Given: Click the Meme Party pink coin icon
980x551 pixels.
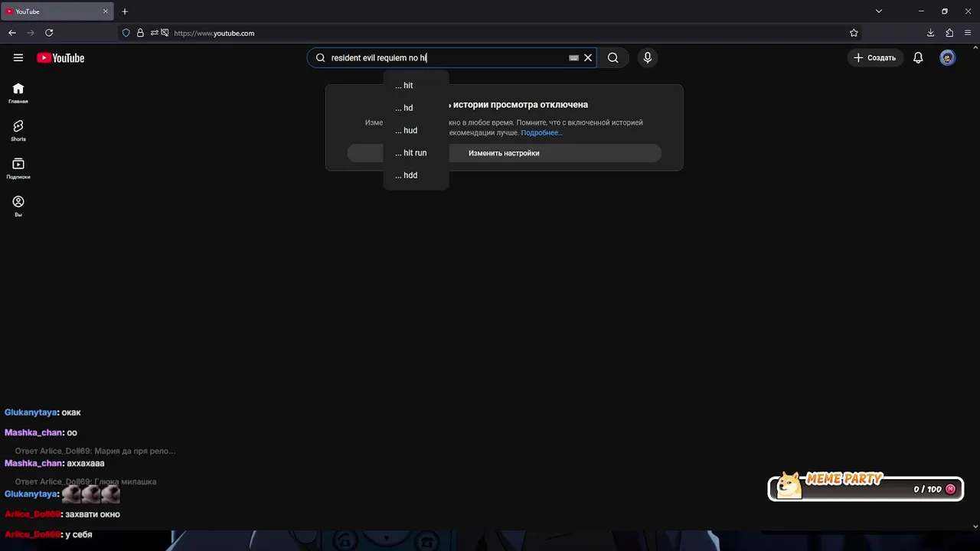Looking at the screenshot, I should tap(951, 489).
